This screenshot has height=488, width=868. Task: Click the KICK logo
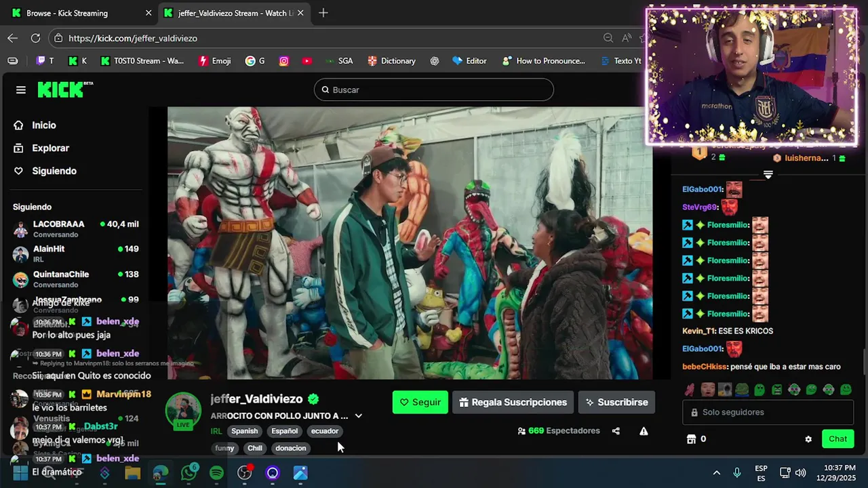[65, 89]
